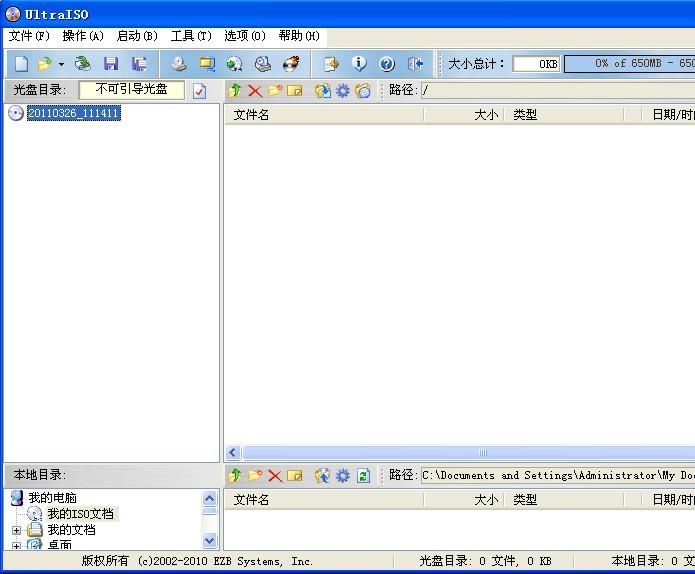695x574 pixels.
Task: Open dropdown arrow next to Open icon
Action: [61, 64]
